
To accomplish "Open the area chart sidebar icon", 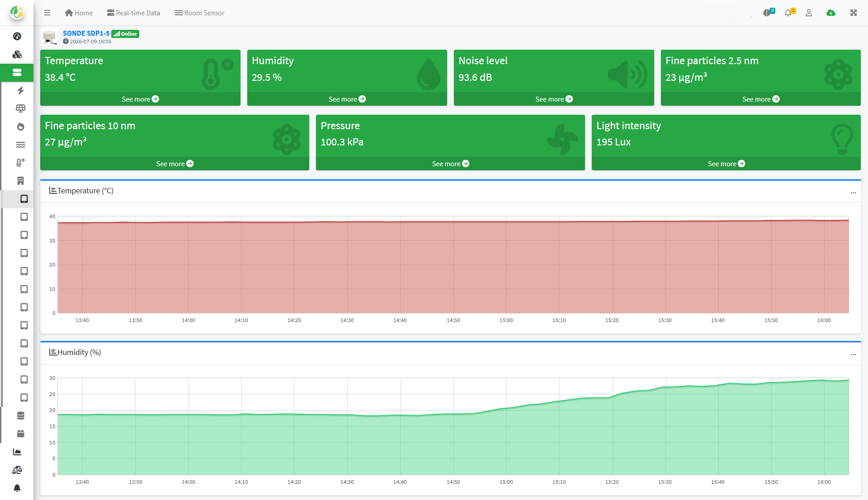I will [17, 452].
